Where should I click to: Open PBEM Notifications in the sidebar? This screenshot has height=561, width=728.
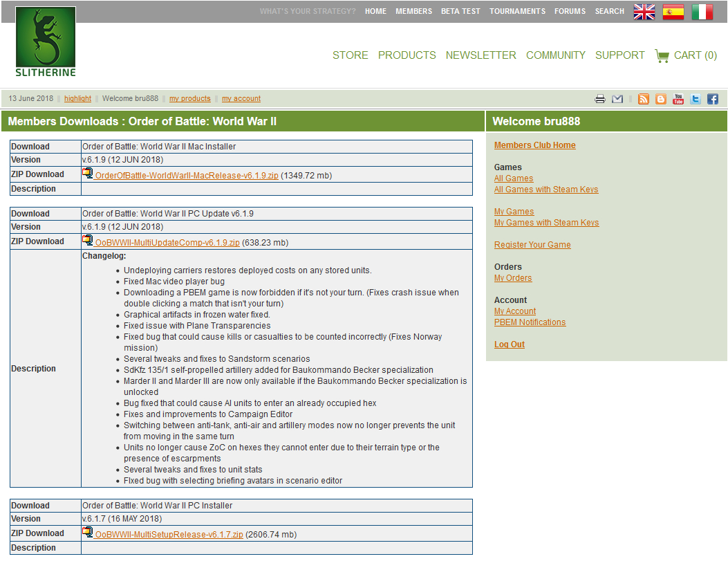point(530,322)
